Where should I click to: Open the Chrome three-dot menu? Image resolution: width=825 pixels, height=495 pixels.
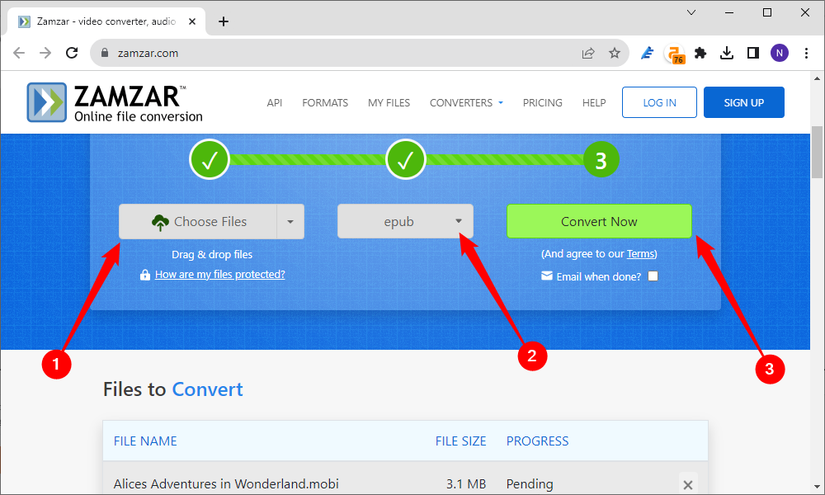tap(806, 53)
